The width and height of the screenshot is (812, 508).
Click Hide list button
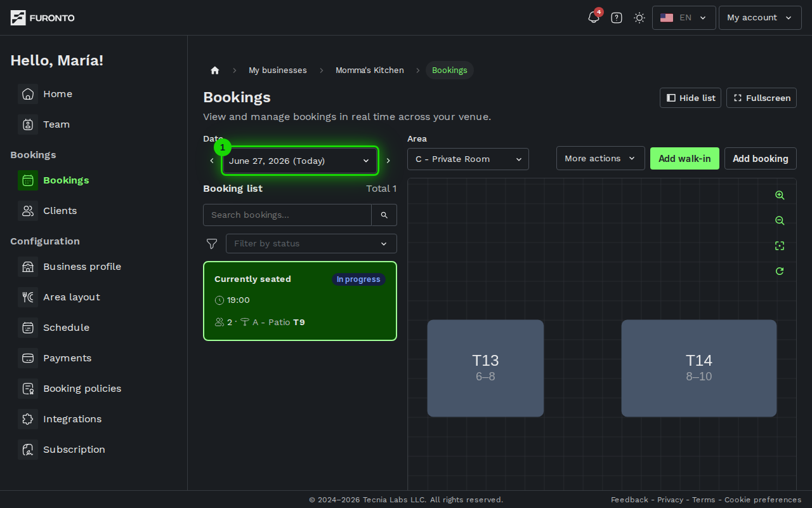690,98
